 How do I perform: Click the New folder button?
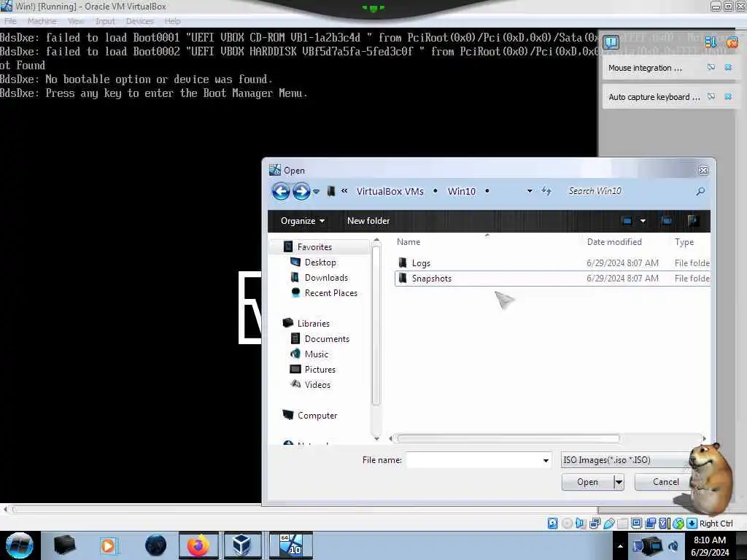(368, 221)
